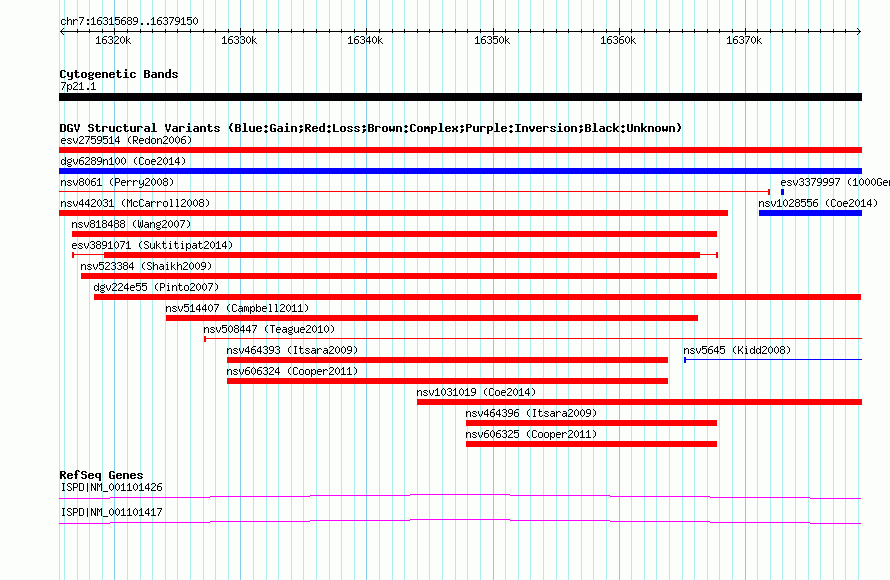Select the red nsv1031019 loss bar

pos(640,402)
